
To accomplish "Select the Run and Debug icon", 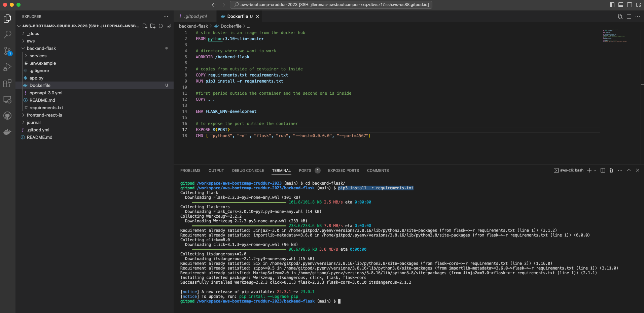I will point(7,67).
